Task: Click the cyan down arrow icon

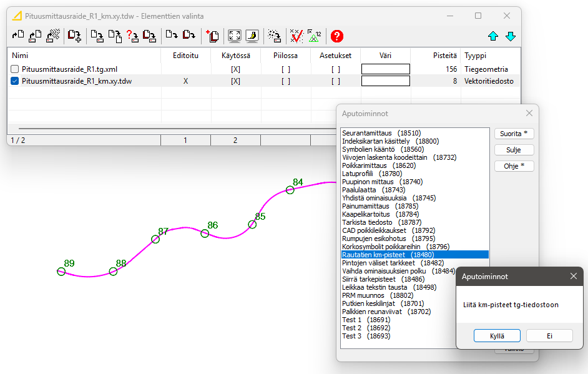Action: [511, 36]
